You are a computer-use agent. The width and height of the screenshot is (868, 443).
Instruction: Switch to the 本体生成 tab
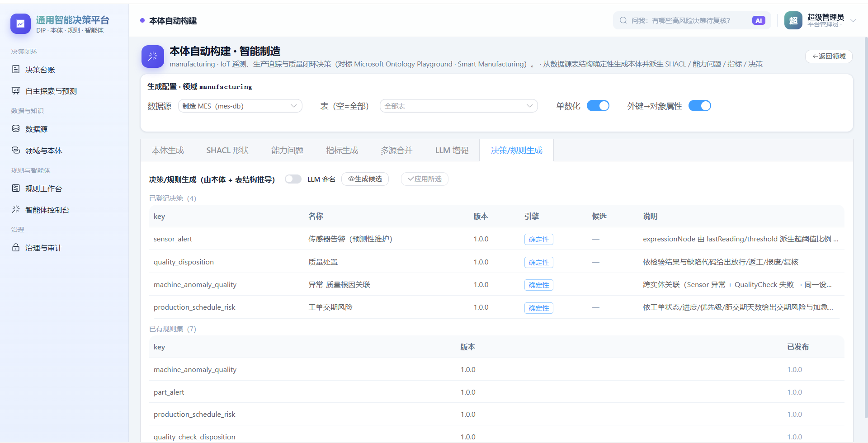pyautogui.click(x=168, y=151)
